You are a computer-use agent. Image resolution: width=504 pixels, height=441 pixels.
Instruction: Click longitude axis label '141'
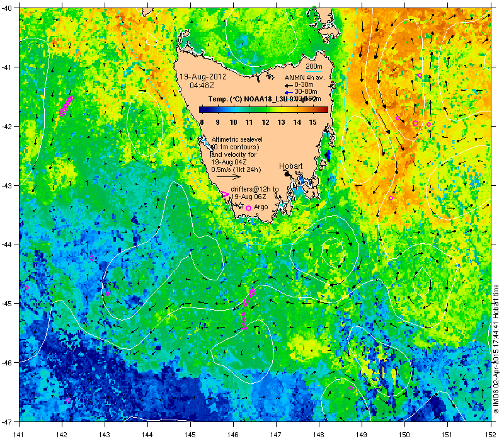coord(19,435)
